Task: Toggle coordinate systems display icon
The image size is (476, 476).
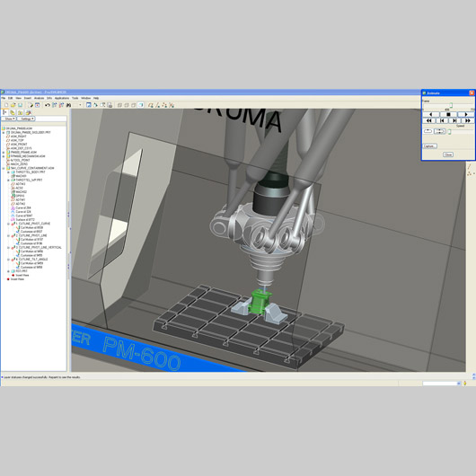Action: pos(172,105)
